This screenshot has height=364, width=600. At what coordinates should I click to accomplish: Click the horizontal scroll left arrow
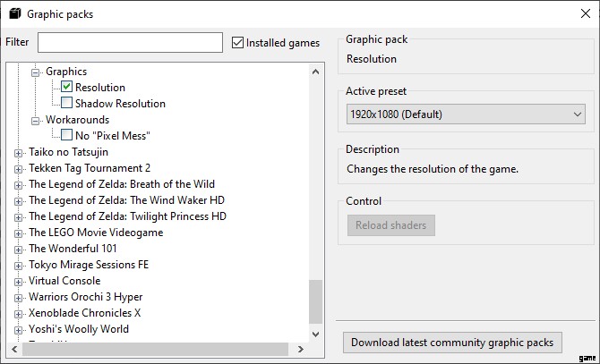click(x=14, y=349)
